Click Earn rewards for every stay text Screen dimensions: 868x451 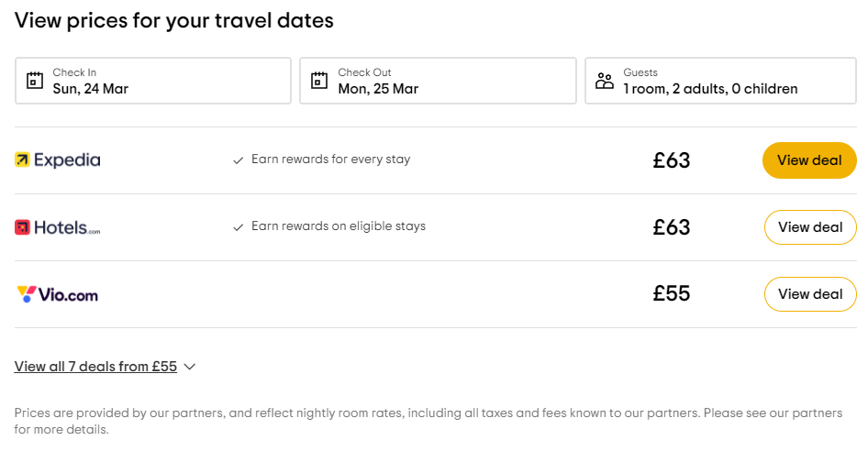330,159
